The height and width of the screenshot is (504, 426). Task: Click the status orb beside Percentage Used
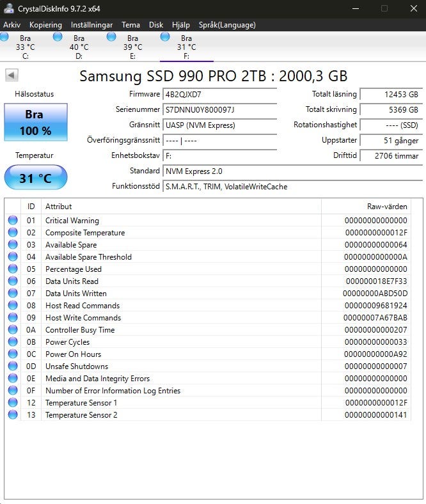[13, 269]
